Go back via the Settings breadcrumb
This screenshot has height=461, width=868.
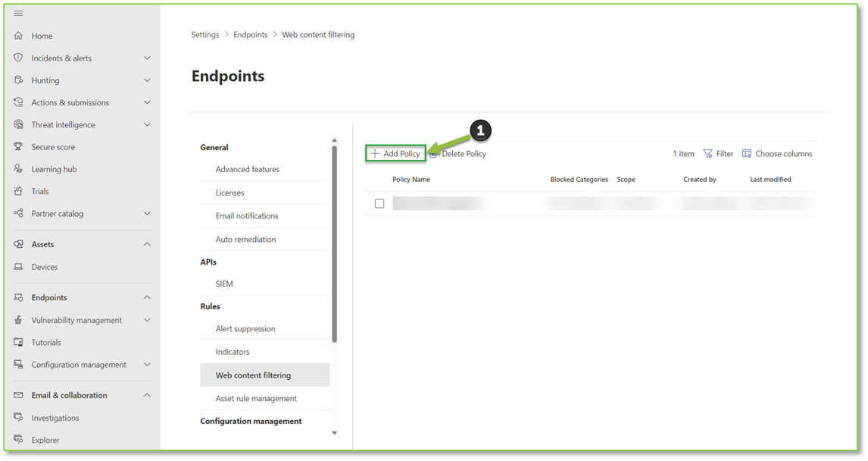205,34
